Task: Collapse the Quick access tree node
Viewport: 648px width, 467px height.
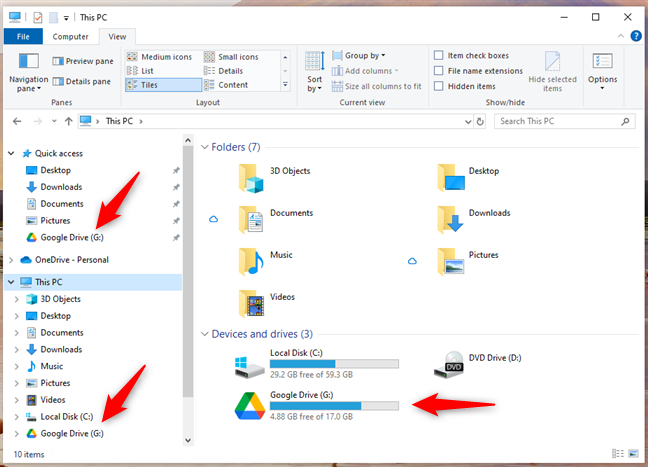Action: (x=11, y=153)
